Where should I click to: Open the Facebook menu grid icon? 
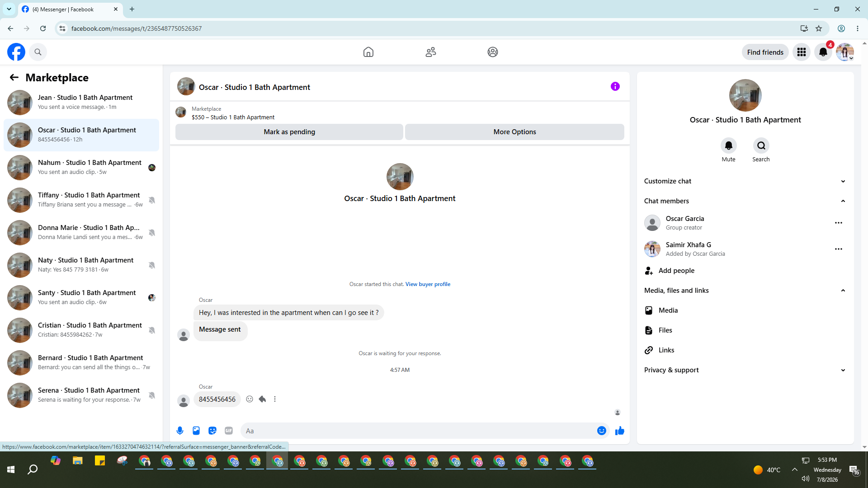(x=802, y=52)
